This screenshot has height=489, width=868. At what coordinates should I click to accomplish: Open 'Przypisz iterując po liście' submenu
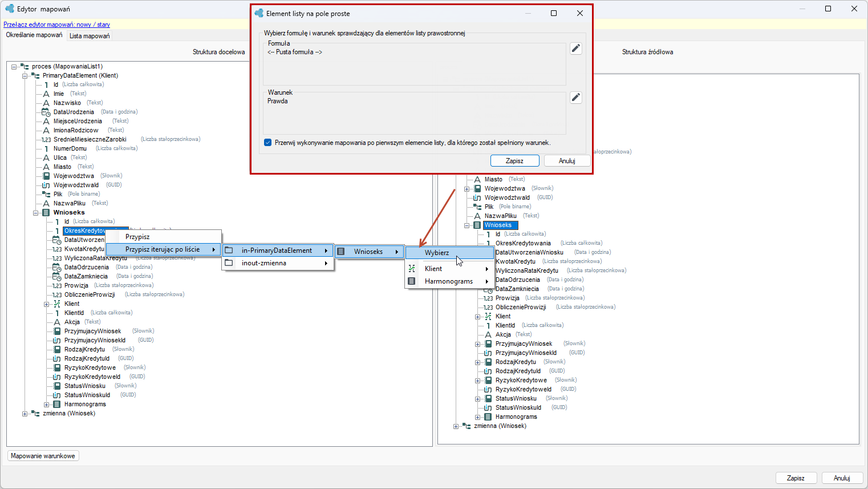164,249
